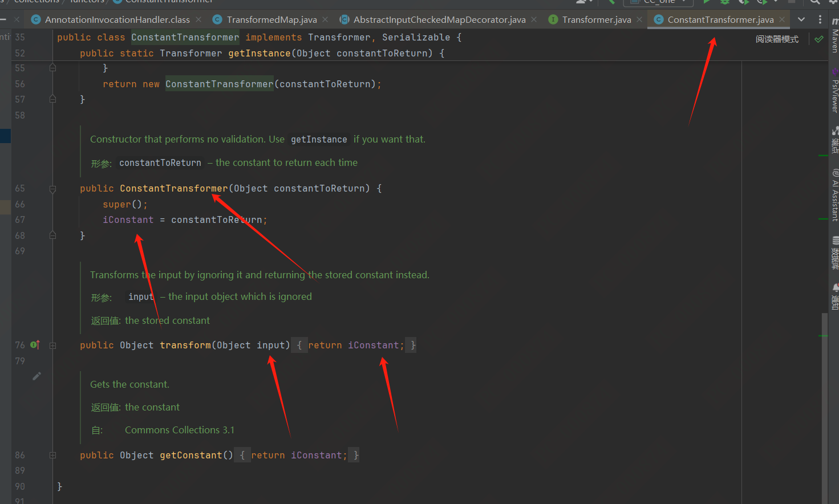
Task: Click 'Serializable' in the class declaration
Action: pyautogui.click(x=416, y=38)
